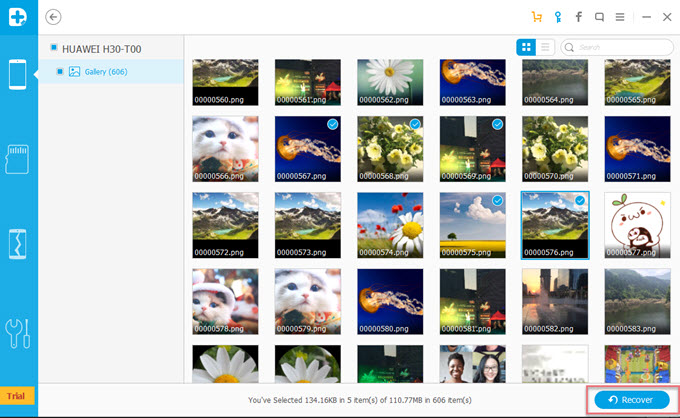Open the Facebook share icon
The height and width of the screenshot is (418, 680).
[578, 17]
